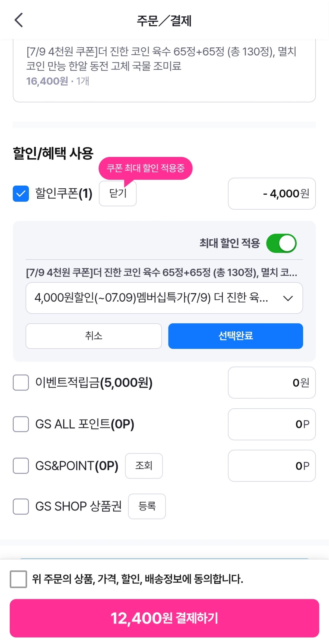Click 등록 to register 상품권
This screenshot has height=644, width=329.
coord(147,506)
